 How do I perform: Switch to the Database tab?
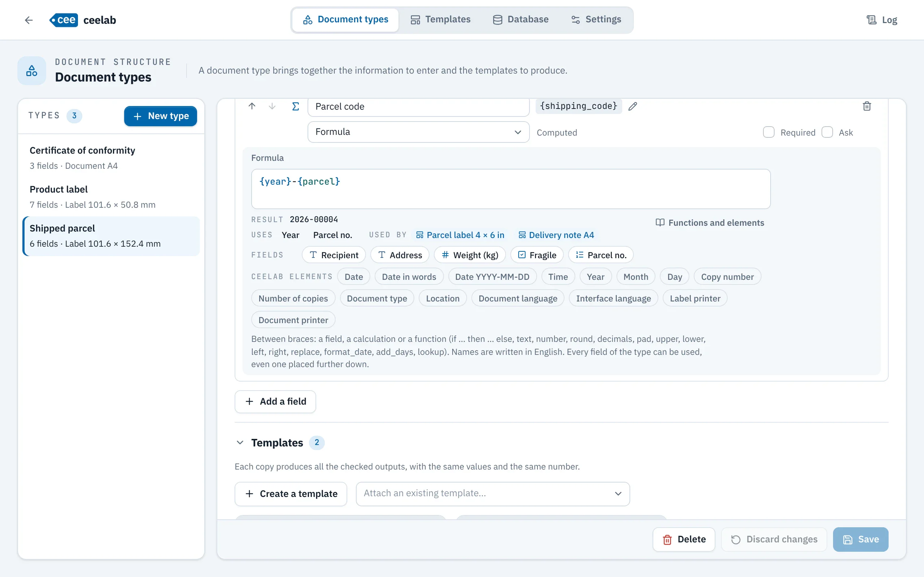tap(520, 19)
